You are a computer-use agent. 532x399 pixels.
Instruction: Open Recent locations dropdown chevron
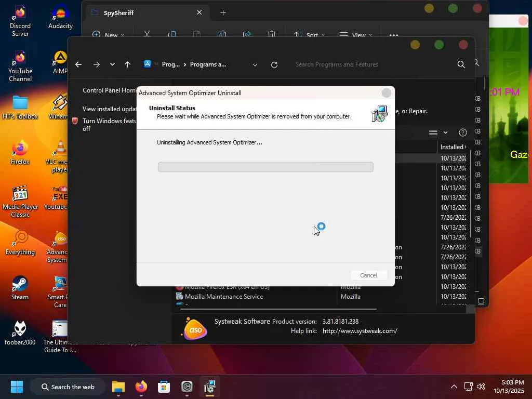[112, 64]
